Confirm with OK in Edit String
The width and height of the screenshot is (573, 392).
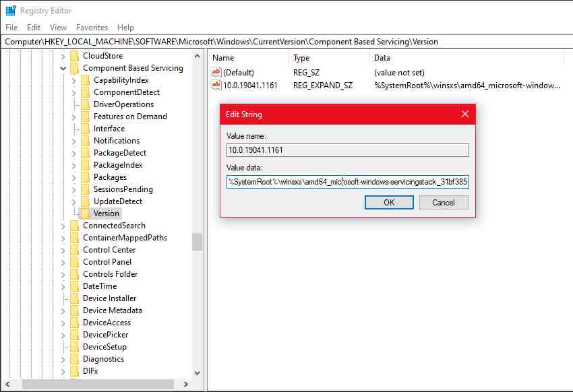pyautogui.click(x=389, y=202)
